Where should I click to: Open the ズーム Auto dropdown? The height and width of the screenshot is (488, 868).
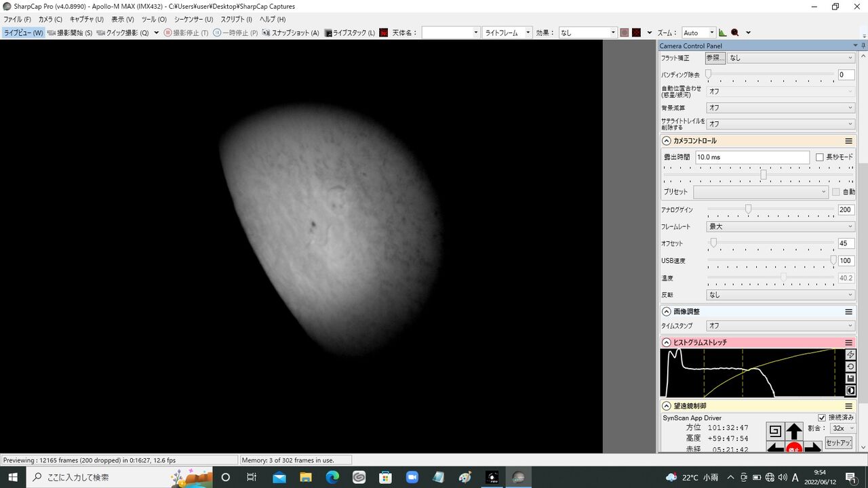tap(698, 33)
